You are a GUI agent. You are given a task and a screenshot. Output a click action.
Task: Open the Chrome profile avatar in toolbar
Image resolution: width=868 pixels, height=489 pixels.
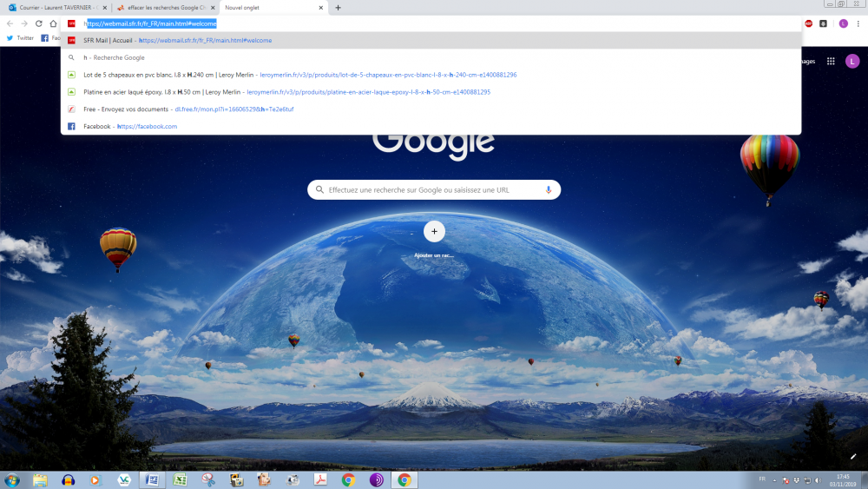843,23
